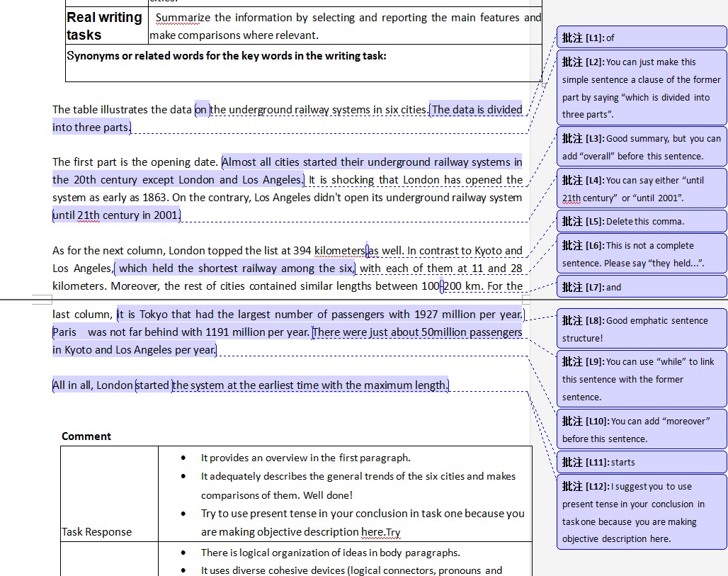
Task: Click bullet 'It uses diverse cohesive devices'
Action: pyautogui.click(x=351, y=570)
